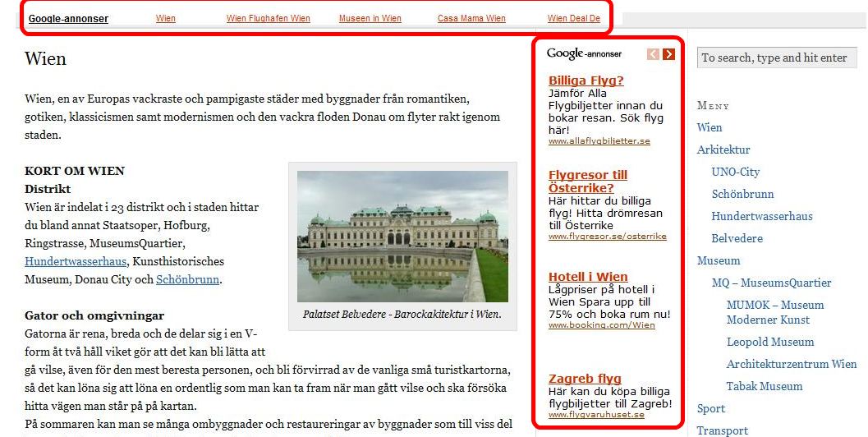
Task: Select Hundertwasserhaus in the sidebar menu
Action: point(762,216)
